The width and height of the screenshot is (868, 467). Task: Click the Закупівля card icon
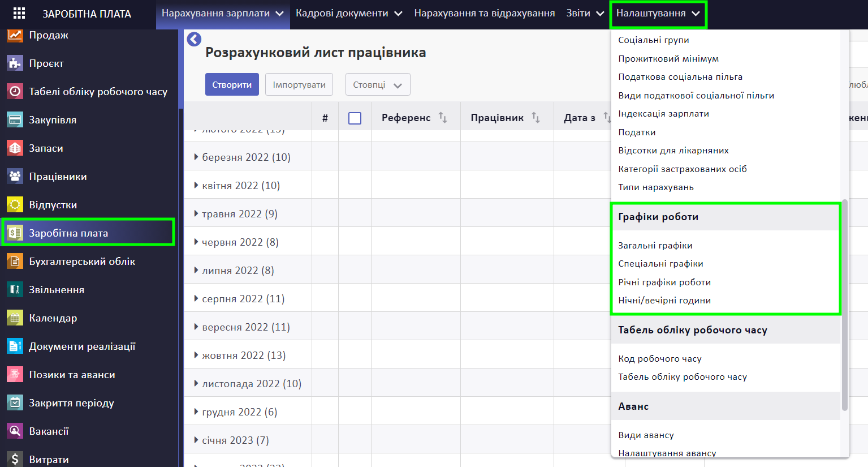15,119
